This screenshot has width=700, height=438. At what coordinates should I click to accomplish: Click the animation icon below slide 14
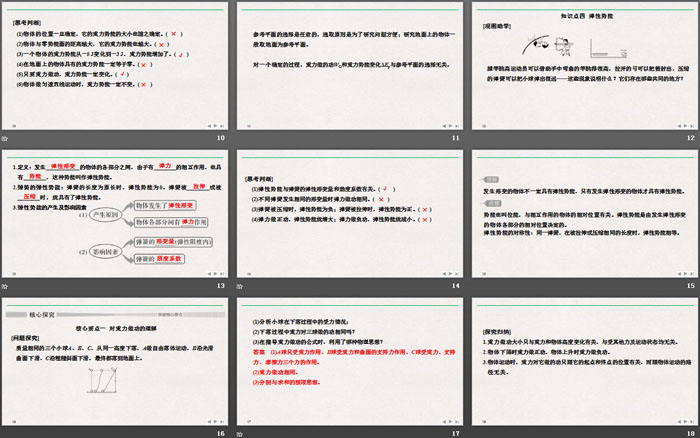[x=239, y=285]
